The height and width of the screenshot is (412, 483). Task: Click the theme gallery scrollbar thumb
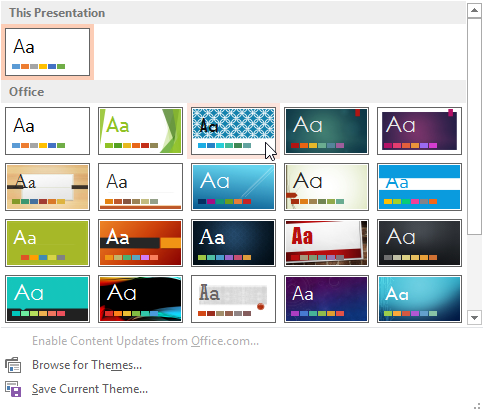[474, 126]
